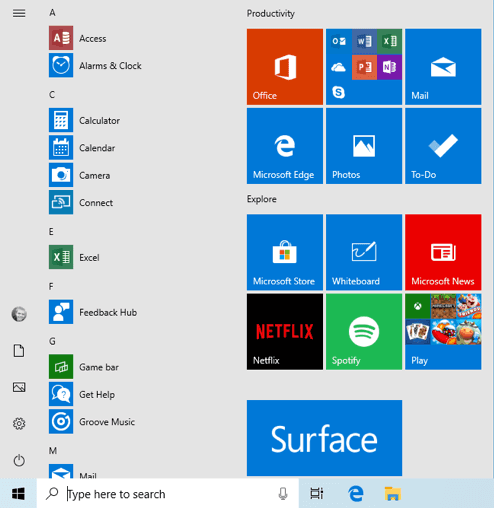Open the Calendar app
The height and width of the screenshot is (508, 494).
82,148
